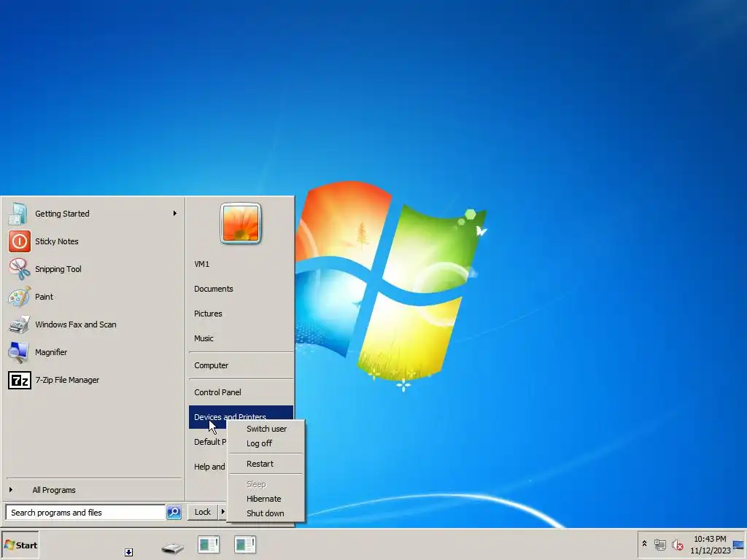Select Log off from power menu

pos(266,443)
